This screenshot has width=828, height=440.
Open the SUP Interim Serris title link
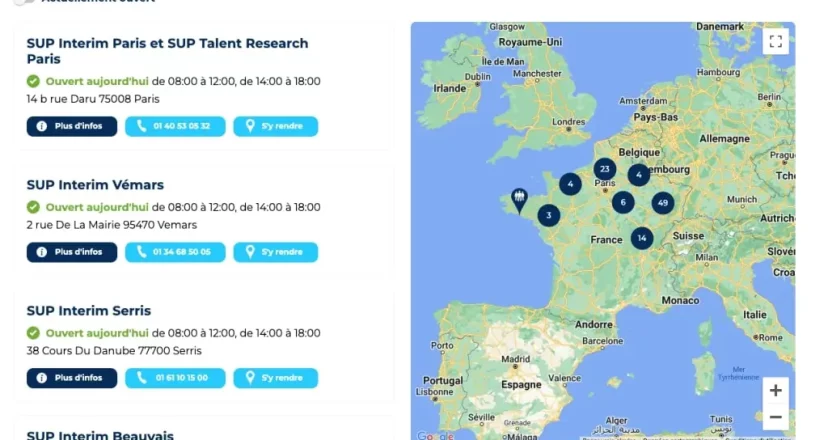click(x=89, y=311)
